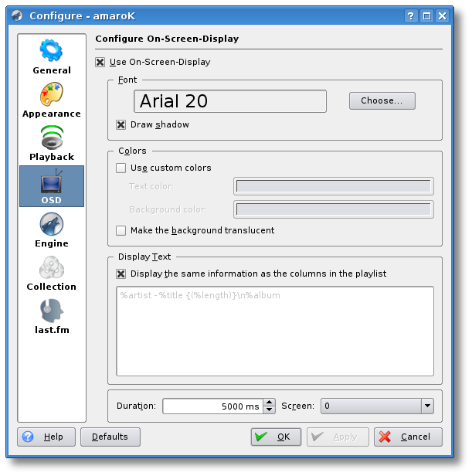Open the Playback speaker icon
This screenshot has height=476, width=472.
tap(52, 138)
